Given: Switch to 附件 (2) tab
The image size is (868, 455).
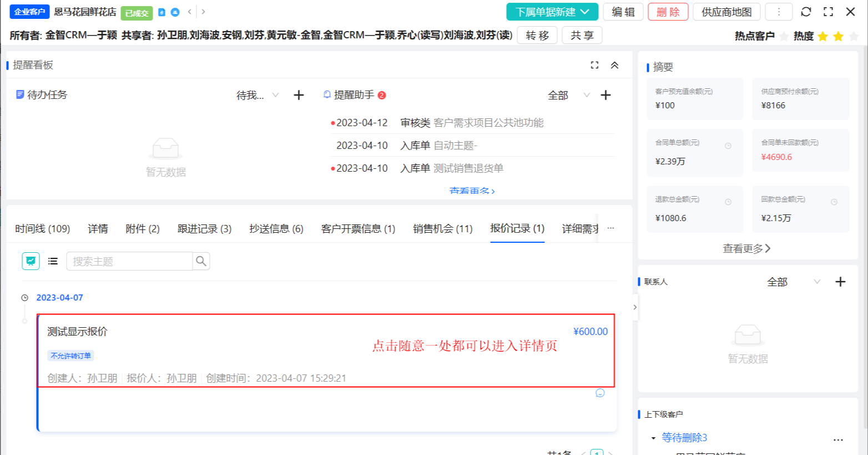Looking at the screenshot, I should tap(143, 229).
